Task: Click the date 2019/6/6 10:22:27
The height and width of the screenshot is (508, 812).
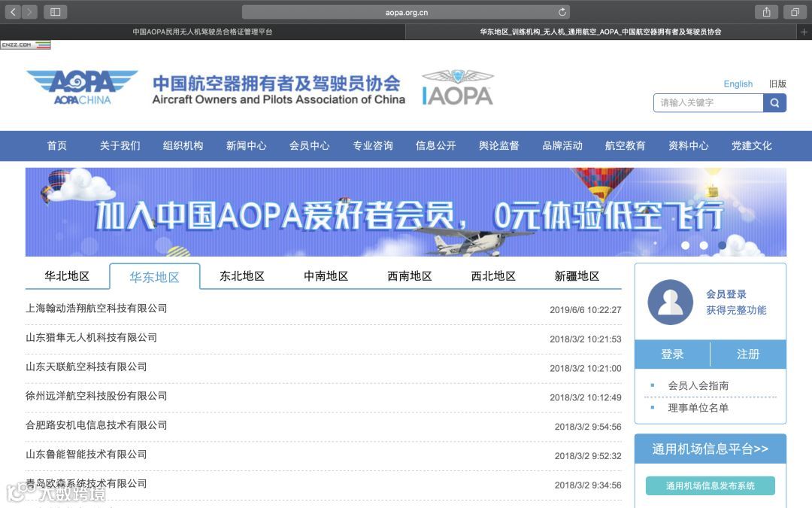Action: click(x=586, y=310)
